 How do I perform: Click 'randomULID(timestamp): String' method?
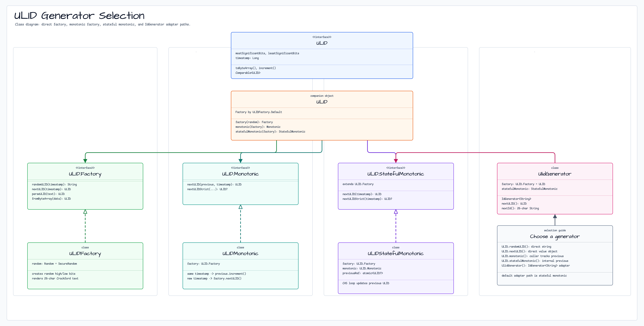click(54, 184)
